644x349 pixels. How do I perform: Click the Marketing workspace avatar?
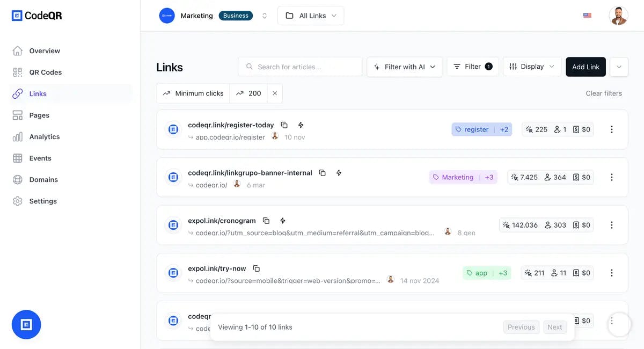click(x=167, y=16)
